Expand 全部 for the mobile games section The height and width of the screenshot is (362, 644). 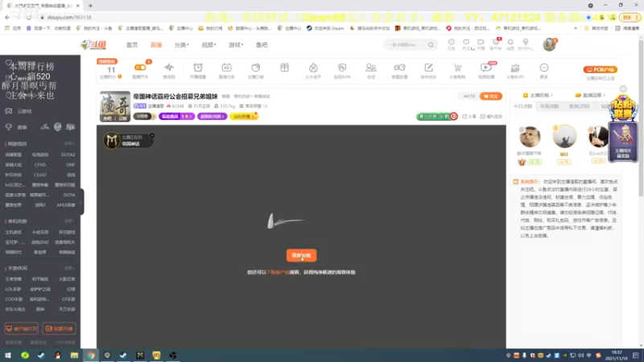point(69,268)
